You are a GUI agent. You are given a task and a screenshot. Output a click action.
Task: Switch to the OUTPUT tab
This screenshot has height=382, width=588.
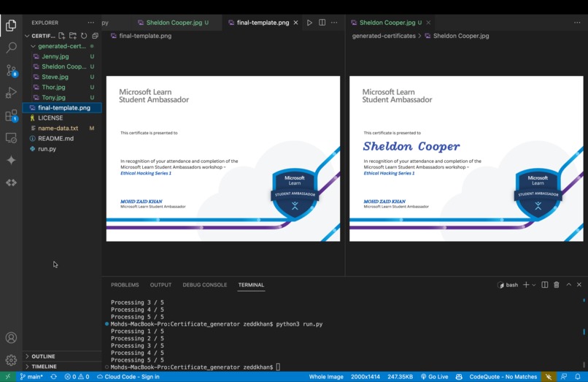(161, 285)
